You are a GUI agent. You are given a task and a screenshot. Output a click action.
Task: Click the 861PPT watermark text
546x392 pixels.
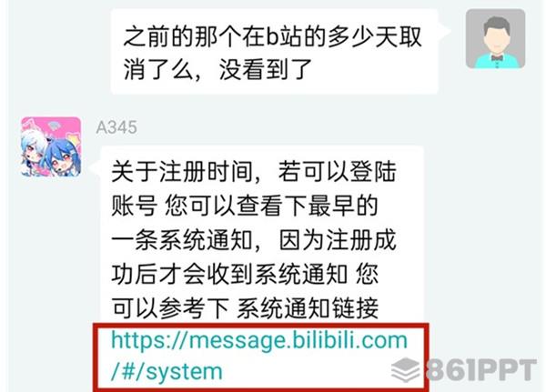pos(481,370)
